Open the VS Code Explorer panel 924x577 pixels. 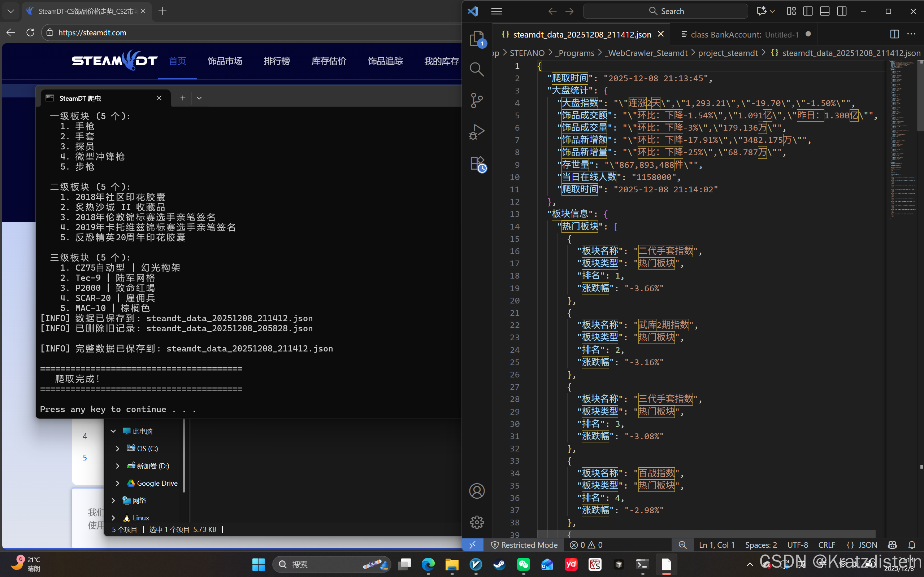pos(477,39)
